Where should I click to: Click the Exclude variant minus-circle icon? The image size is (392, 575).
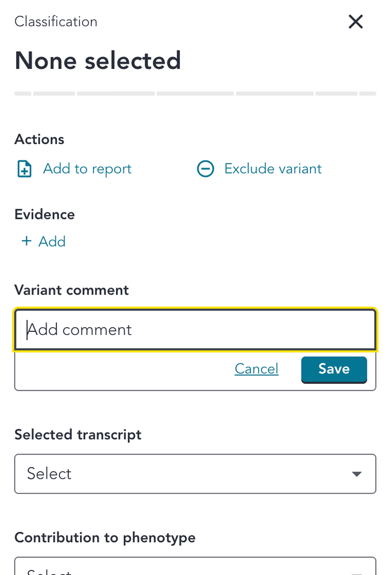[x=205, y=169]
